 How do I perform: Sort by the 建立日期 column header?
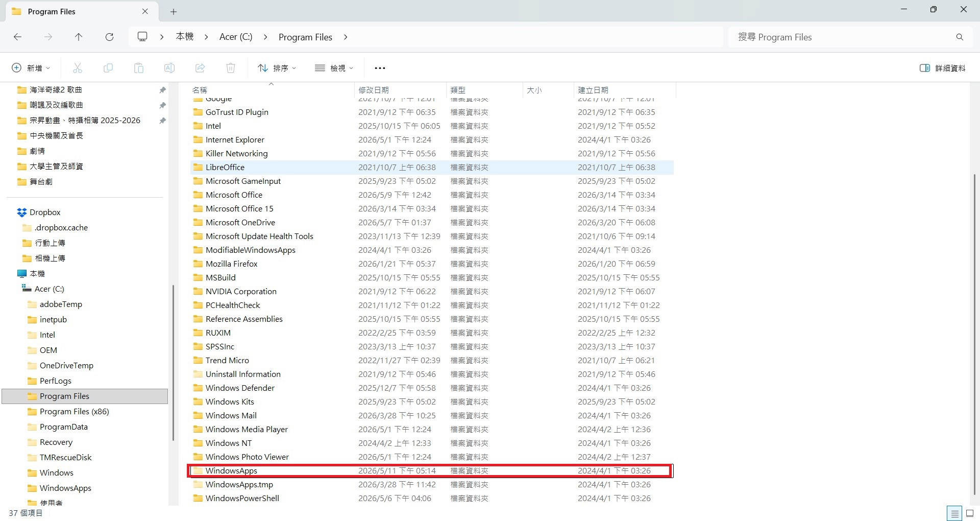(625, 90)
